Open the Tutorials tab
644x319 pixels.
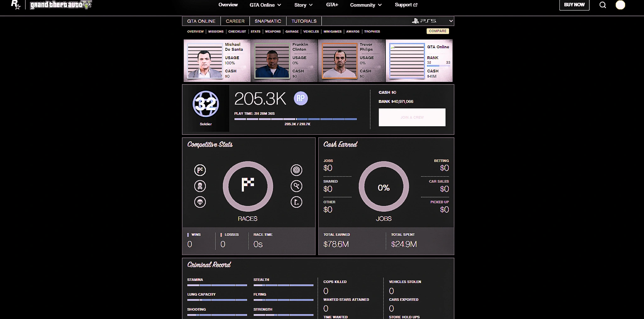(304, 21)
